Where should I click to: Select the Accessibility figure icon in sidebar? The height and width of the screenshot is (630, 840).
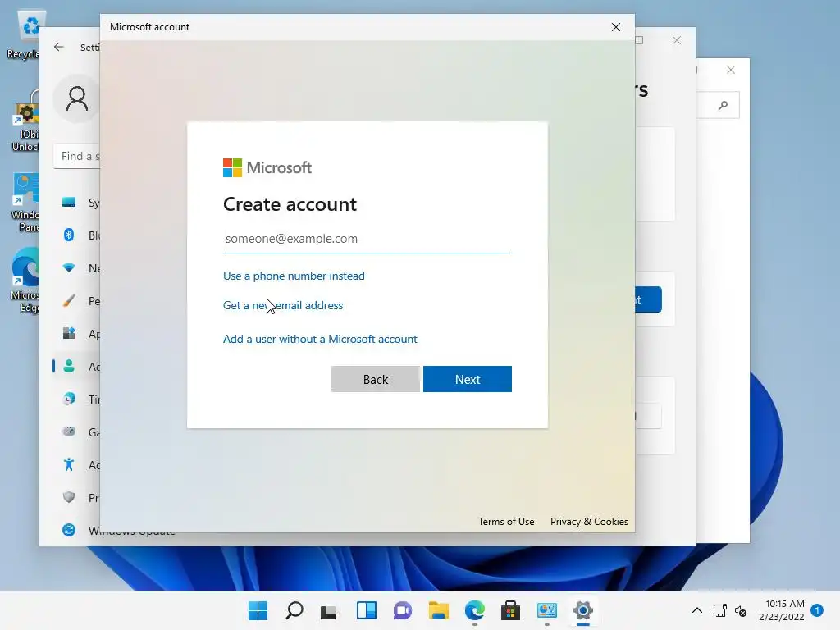click(69, 464)
